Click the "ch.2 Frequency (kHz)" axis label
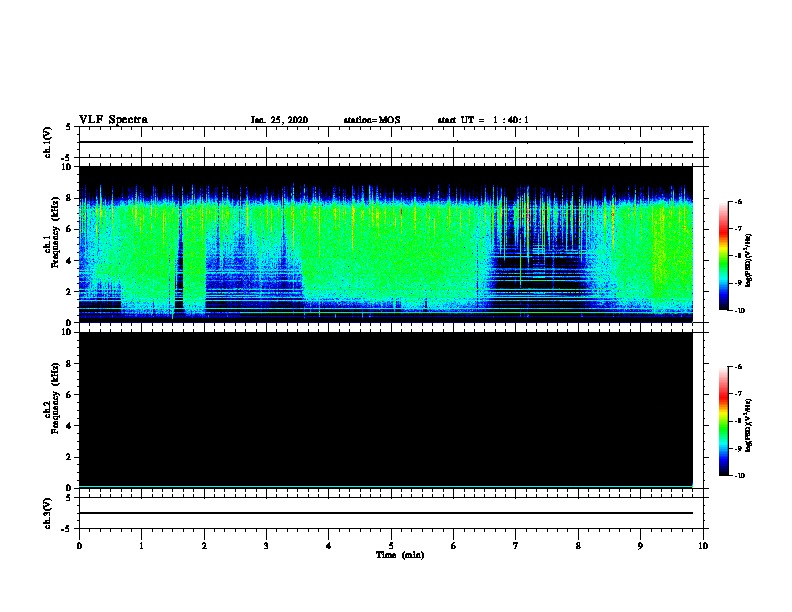Viewport: 792px width, 612px height. (52, 398)
